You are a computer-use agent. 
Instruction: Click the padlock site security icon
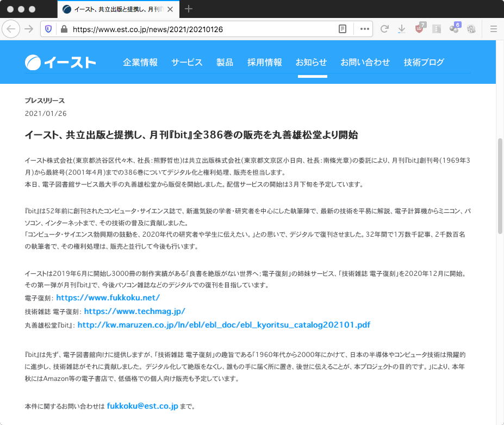pos(64,29)
